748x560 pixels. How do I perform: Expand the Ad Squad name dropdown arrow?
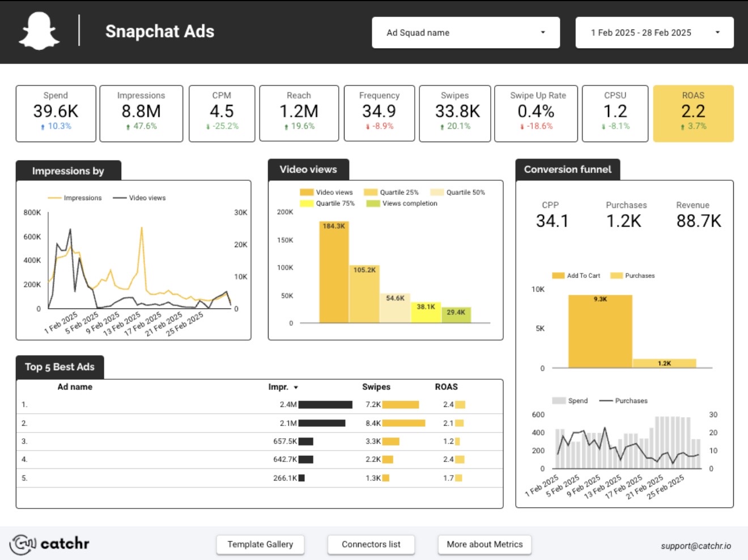coord(542,33)
